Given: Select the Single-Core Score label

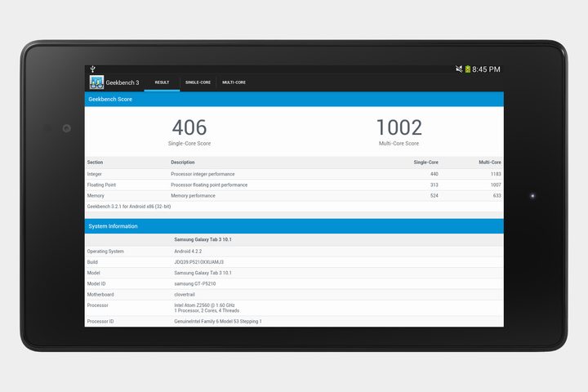Looking at the screenshot, I should click(x=189, y=143).
